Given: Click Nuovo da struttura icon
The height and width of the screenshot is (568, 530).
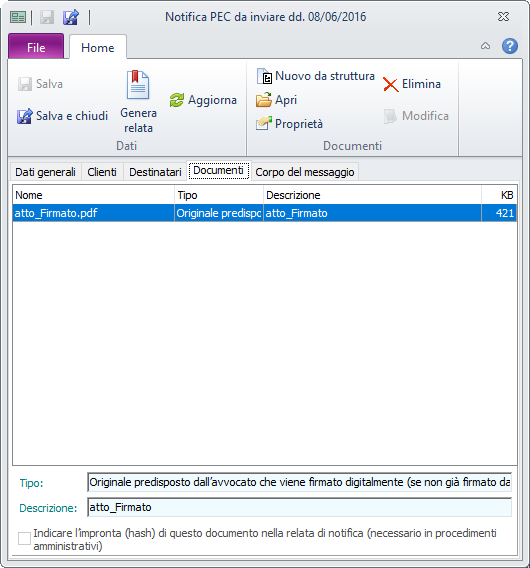Looking at the screenshot, I should click(264, 76).
